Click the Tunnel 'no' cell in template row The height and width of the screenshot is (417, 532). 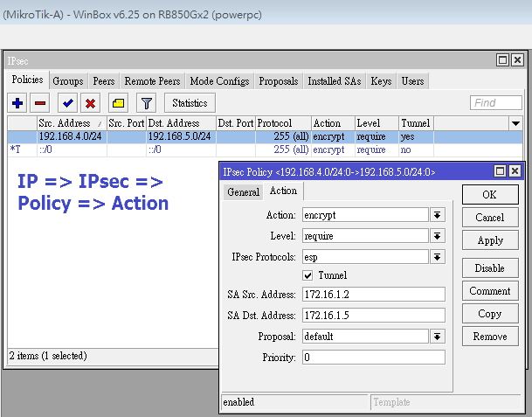(416, 149)
